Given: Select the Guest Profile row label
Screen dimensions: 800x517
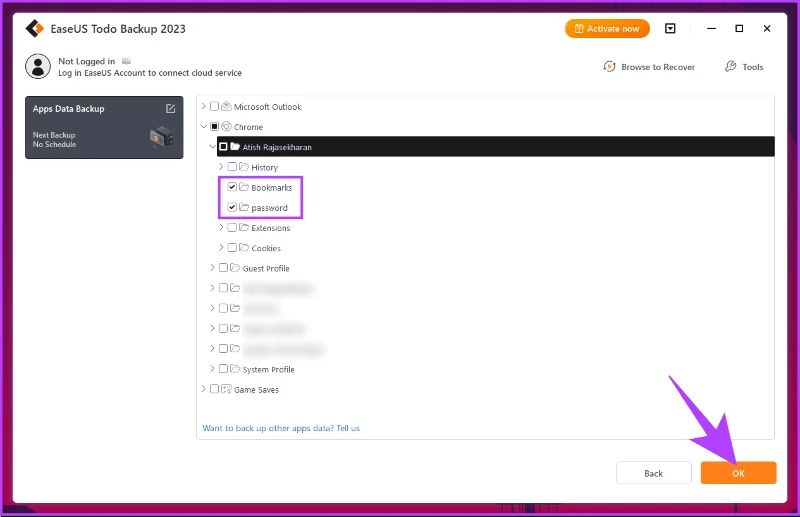Looking at the screenshot, I should [x=266, y=268].
